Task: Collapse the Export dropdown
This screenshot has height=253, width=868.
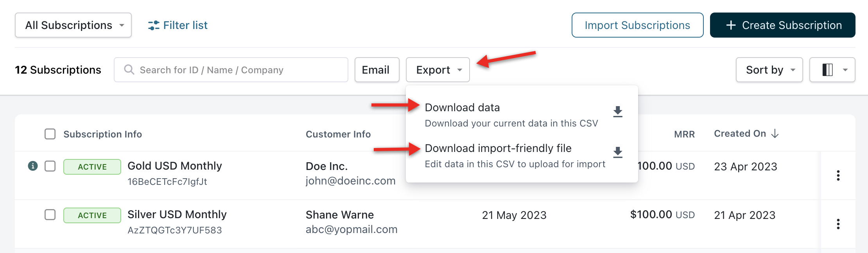Action: [x=438, y=70]
